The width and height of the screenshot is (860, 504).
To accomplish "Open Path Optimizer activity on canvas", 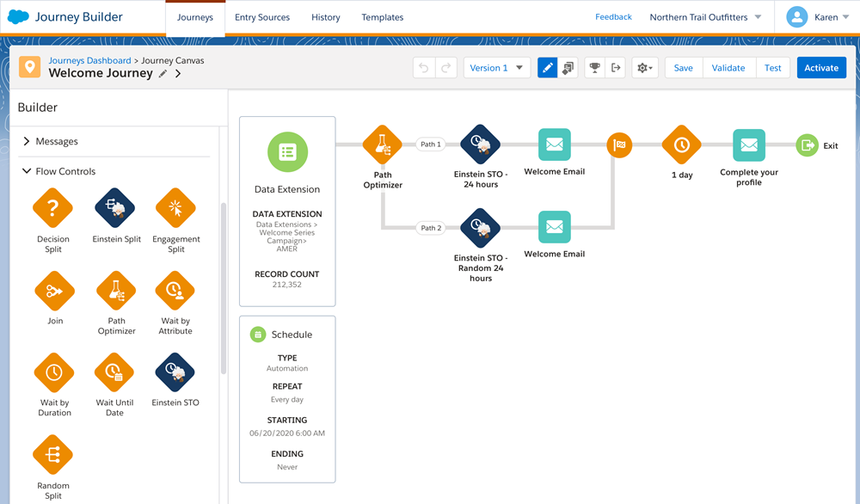I will click(383, 144).
